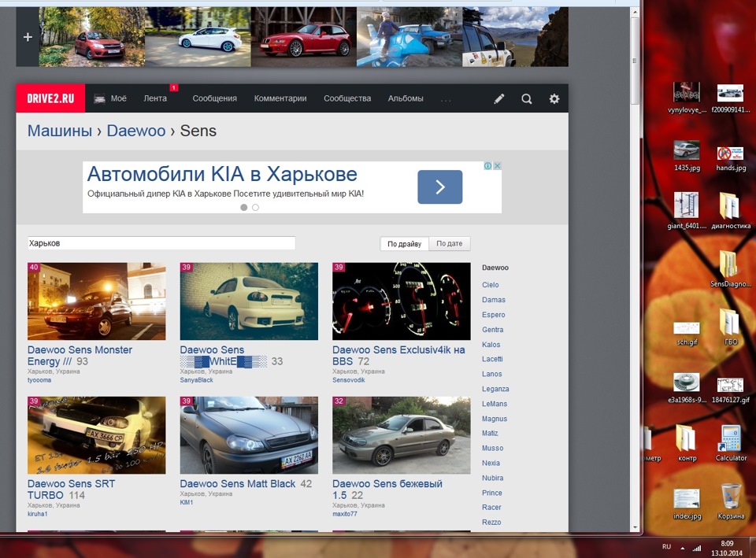The image size is (756, 558).
Task: Close the KIA advertisement
Action: [497, 166]
